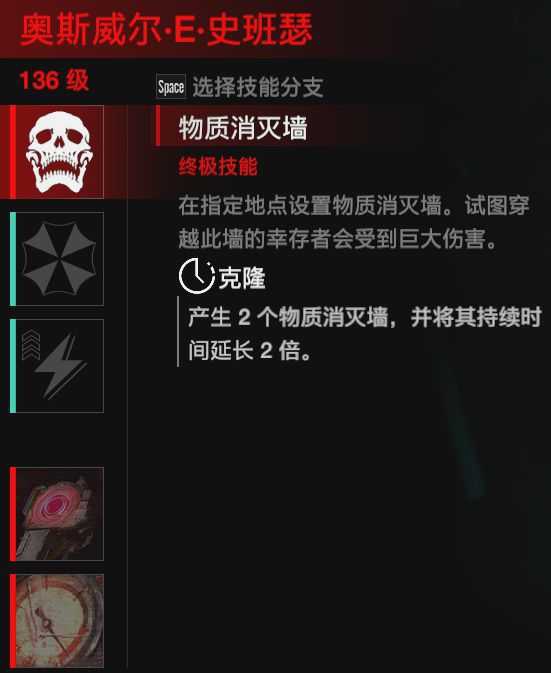
Task: Click the red bar beside target device thumbnail
Action: click(x=13, y=514)
